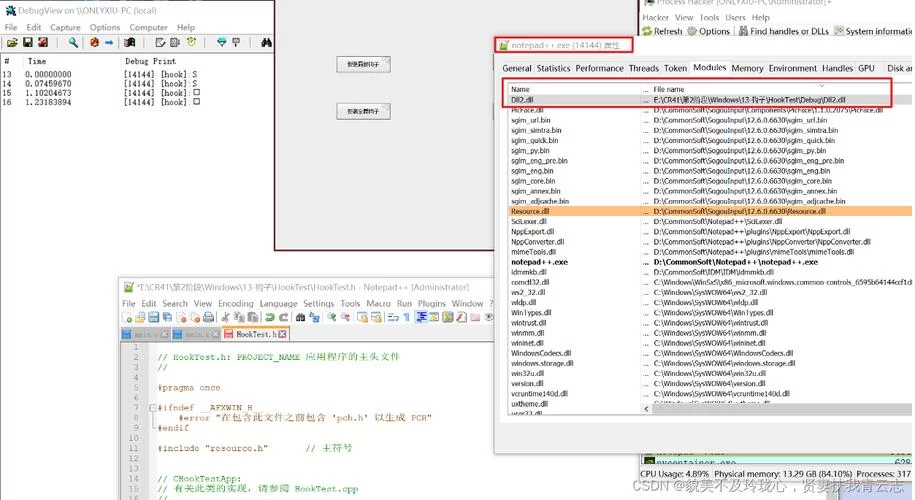This screenshot has width=915, height=500.
Task: Click the Redo arrow in Notepad++ toolbar
Action: click(x=284, y=317)
